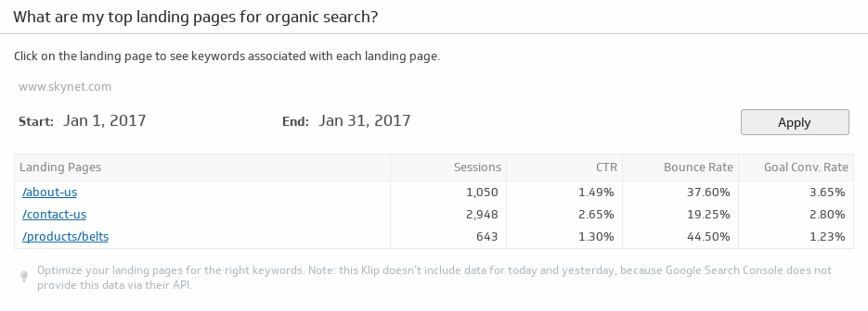
Task: Click the 643 sessions cell
Action: click(487, 237)
